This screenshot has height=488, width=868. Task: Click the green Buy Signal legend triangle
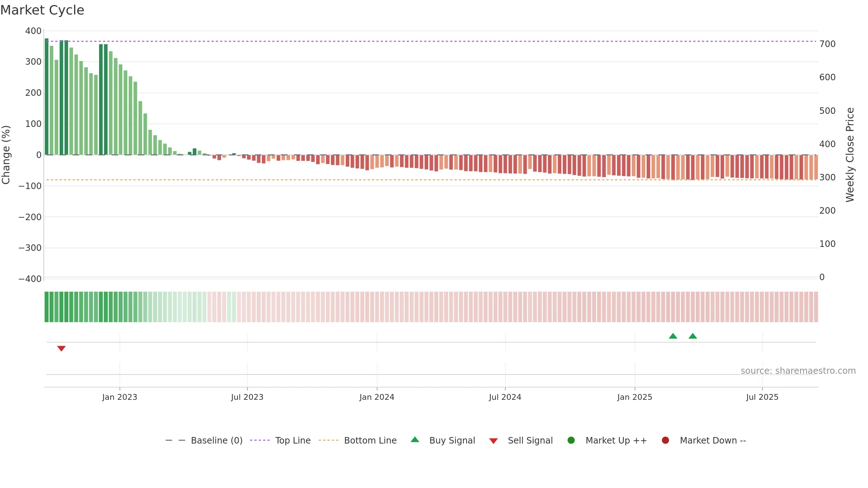click(415, 440)
